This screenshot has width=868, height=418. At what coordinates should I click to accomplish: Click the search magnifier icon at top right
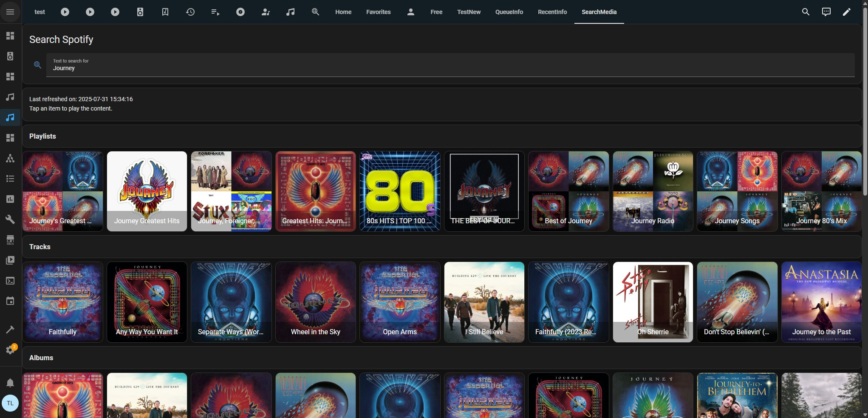coord(806,12)
